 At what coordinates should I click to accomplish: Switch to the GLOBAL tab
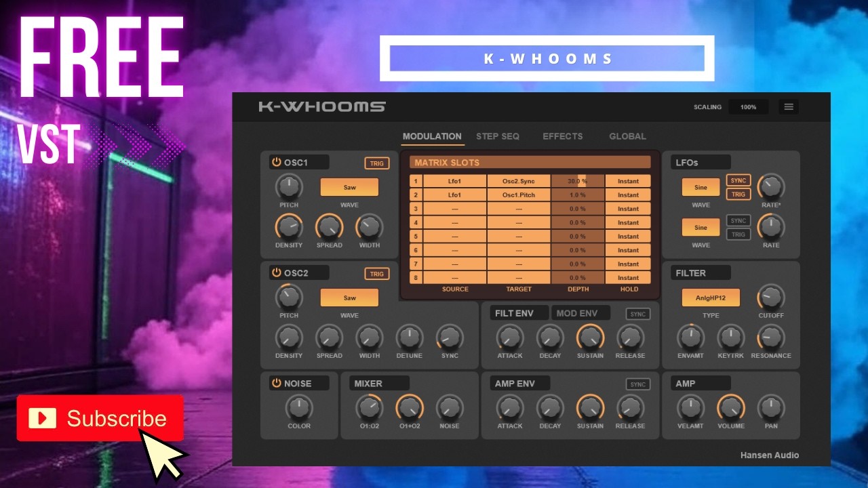[627, 136]
